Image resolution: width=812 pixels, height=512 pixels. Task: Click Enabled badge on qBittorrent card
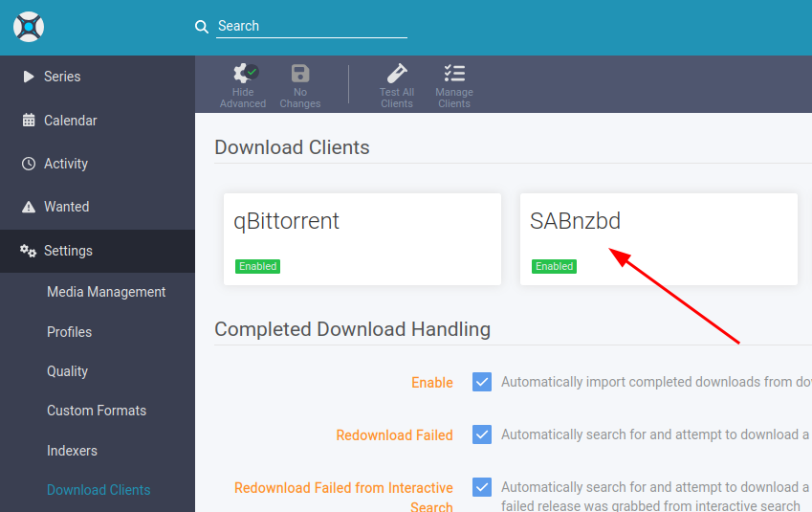point(257,266)
